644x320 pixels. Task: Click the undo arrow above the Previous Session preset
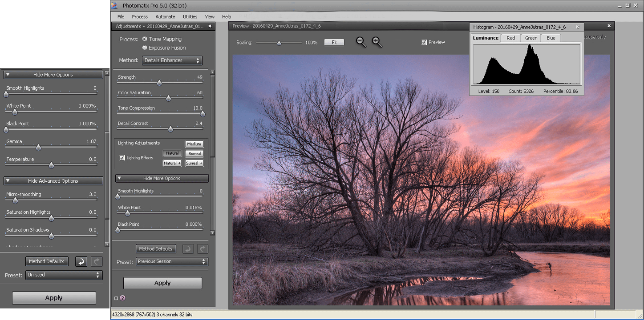coord(188,249)
